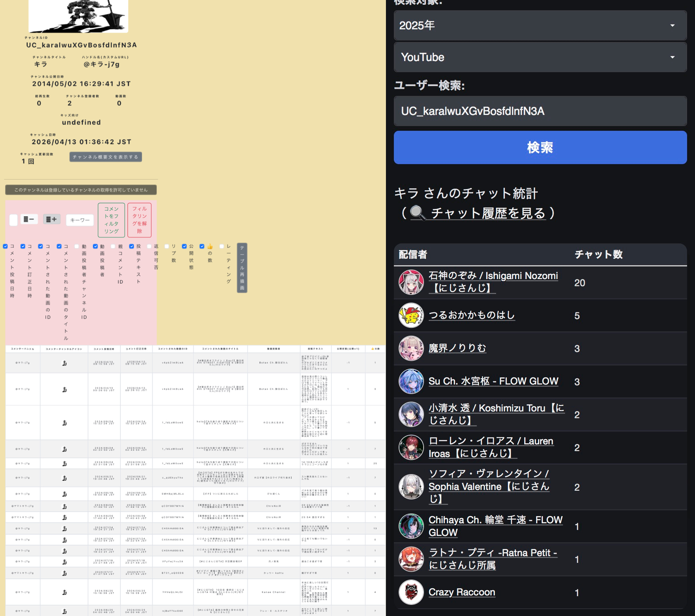Open the チャット履歴を見る link

point(488,213)
